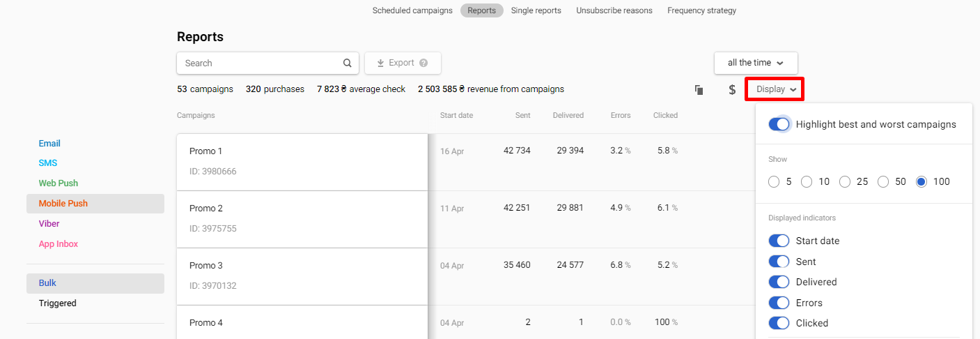Click the 7 823 average check summary

click(361, 89)
